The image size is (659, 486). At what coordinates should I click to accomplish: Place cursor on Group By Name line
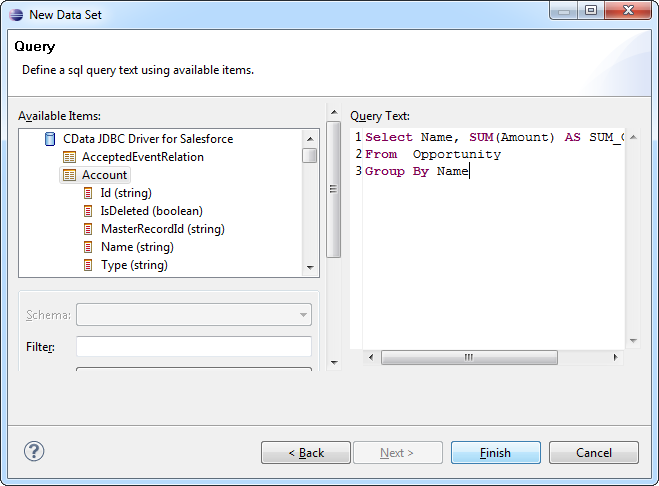(x=420, y=171)
